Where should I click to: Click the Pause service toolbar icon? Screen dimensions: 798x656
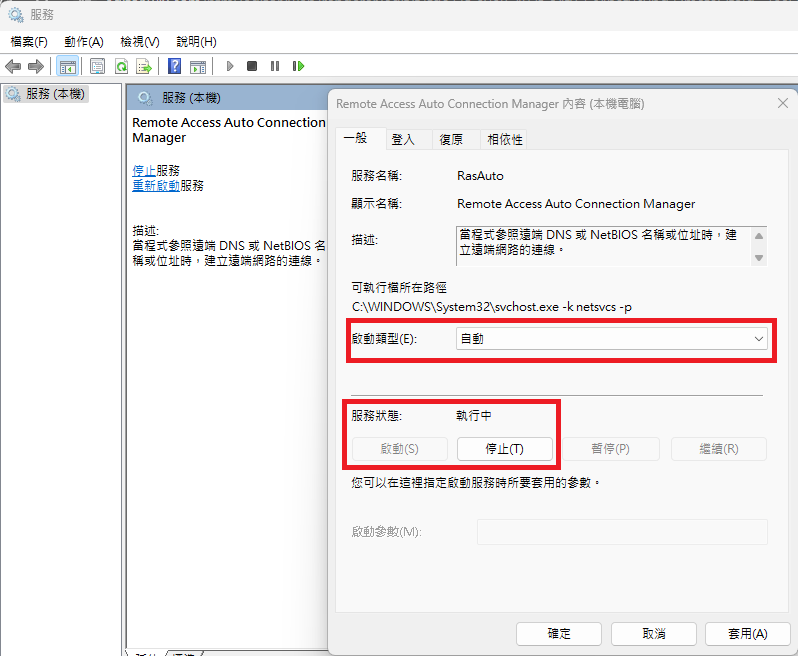275,66
